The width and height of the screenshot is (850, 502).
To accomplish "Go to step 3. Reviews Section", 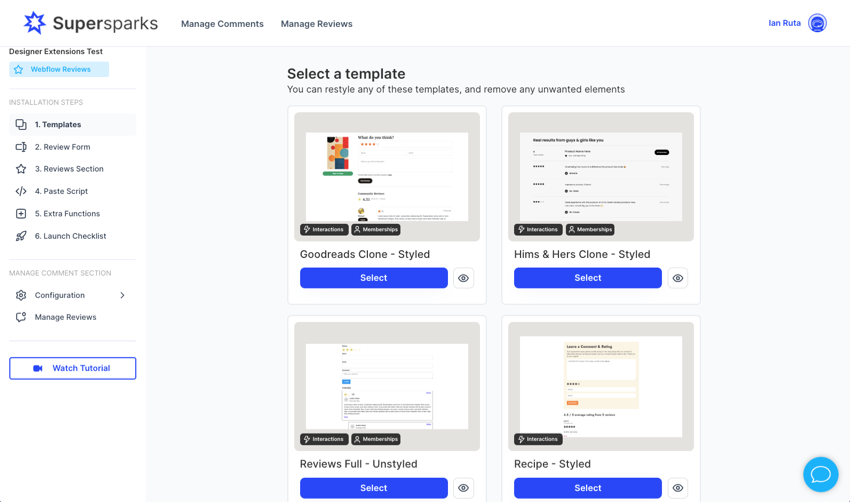I will point(73,169).
